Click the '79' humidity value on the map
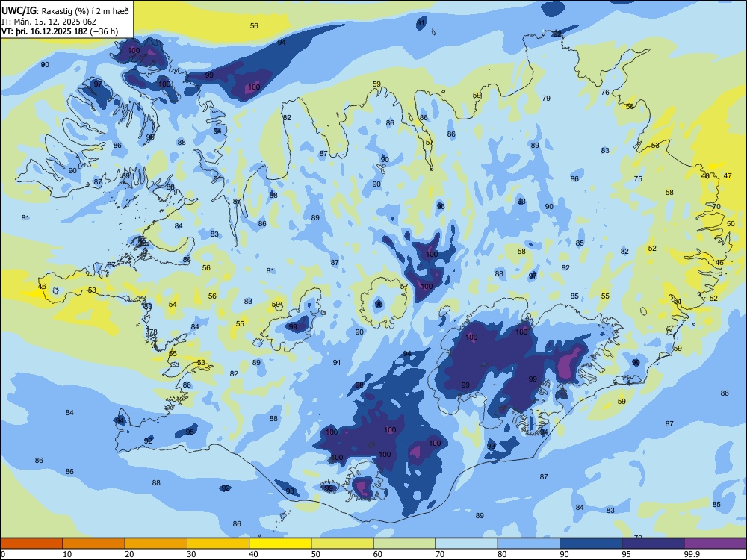747x560 pixels. [546, 98]
